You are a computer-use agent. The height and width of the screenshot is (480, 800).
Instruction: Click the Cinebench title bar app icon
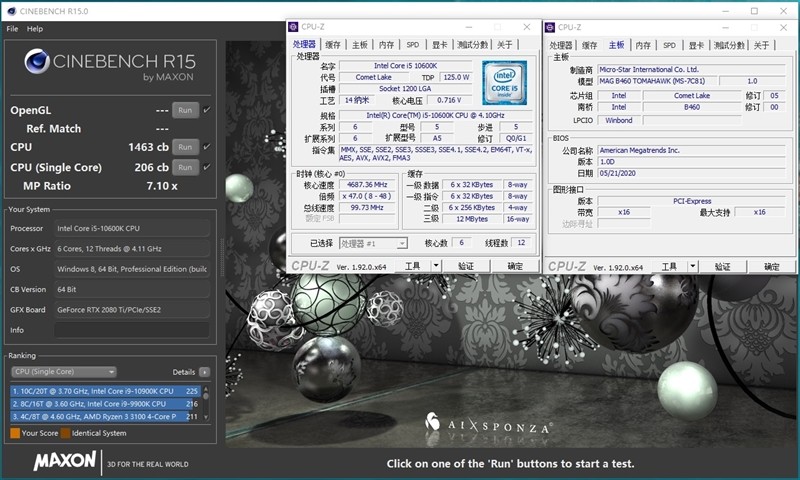[x=12, y=11]
